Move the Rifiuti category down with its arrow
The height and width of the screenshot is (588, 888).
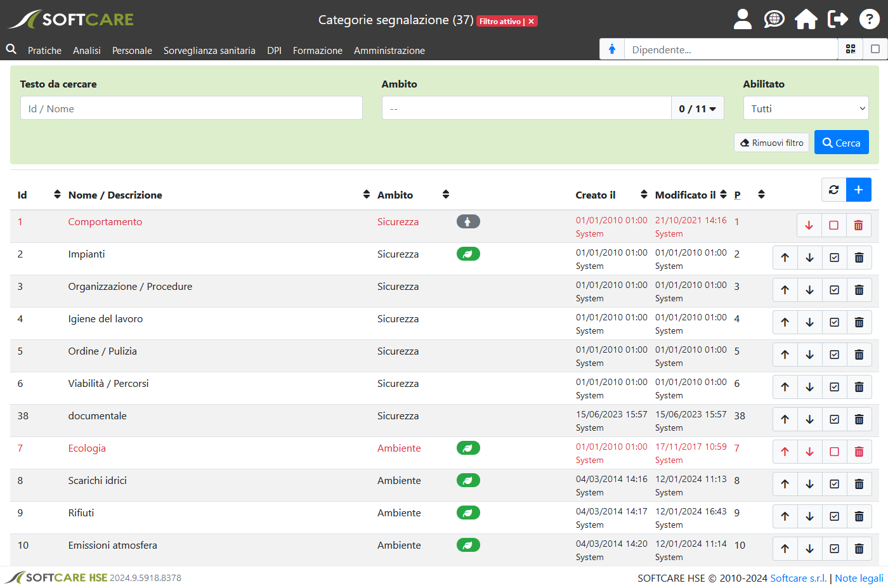809,516
